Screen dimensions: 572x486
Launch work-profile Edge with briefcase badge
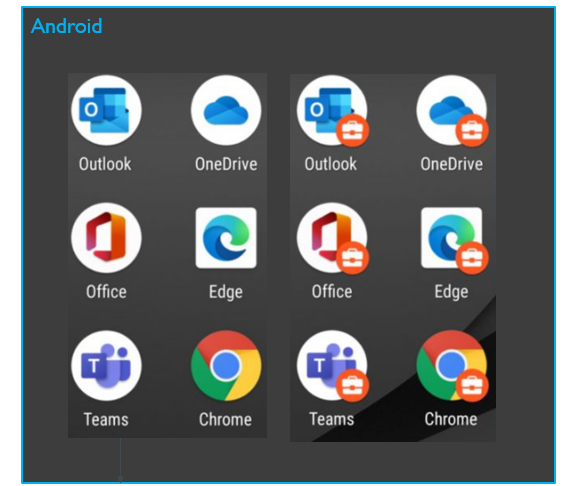(x=452, y=238)
